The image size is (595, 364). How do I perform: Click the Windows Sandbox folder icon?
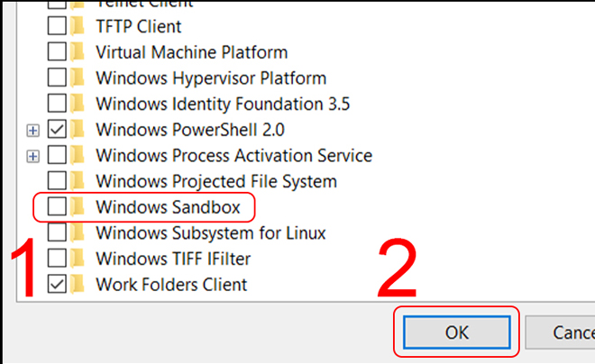[x=78, y=207]
